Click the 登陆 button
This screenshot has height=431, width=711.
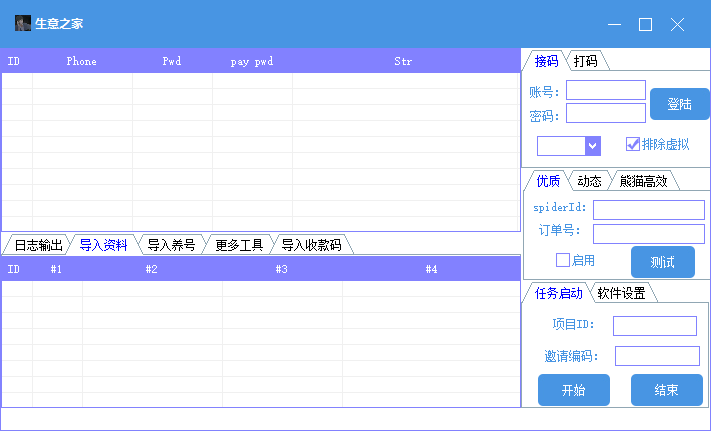coord(679,104)
